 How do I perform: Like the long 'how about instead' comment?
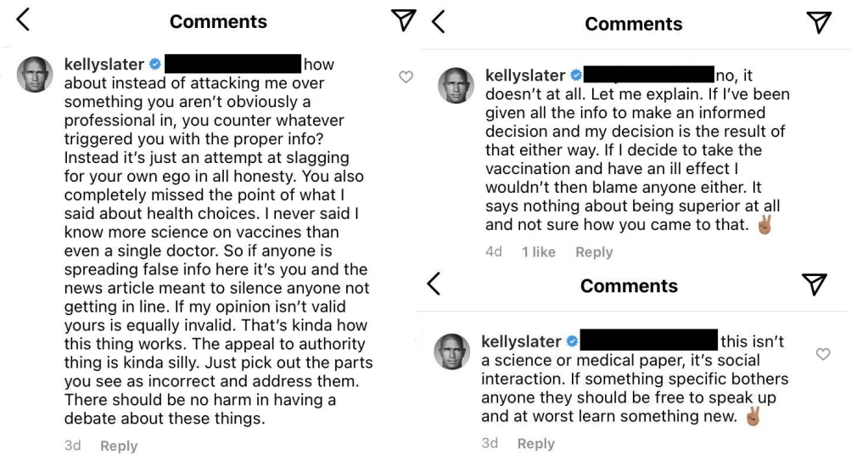(406, 77)
